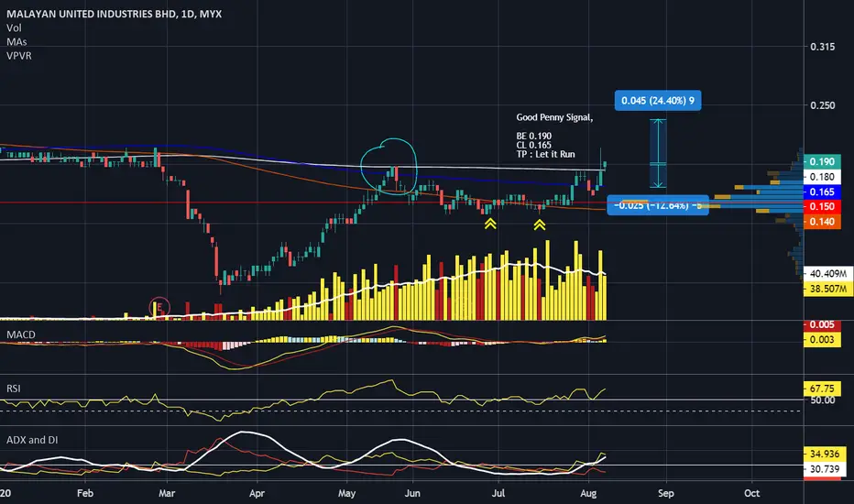
Task: Select the Vol indicator label
Action: [14, 27]
